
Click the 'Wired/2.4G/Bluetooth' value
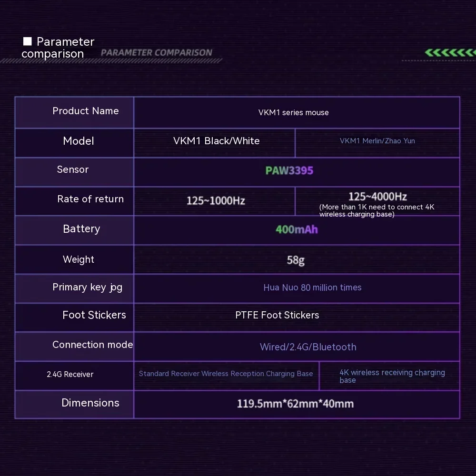(x=308, y=347)
